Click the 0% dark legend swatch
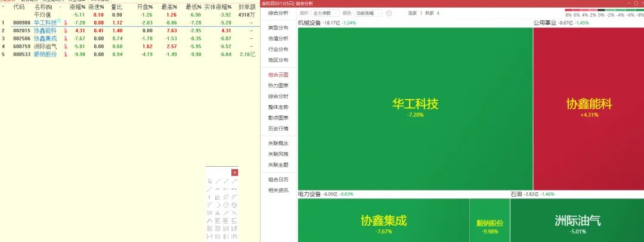The image size is (644, 242). point(601,10)
